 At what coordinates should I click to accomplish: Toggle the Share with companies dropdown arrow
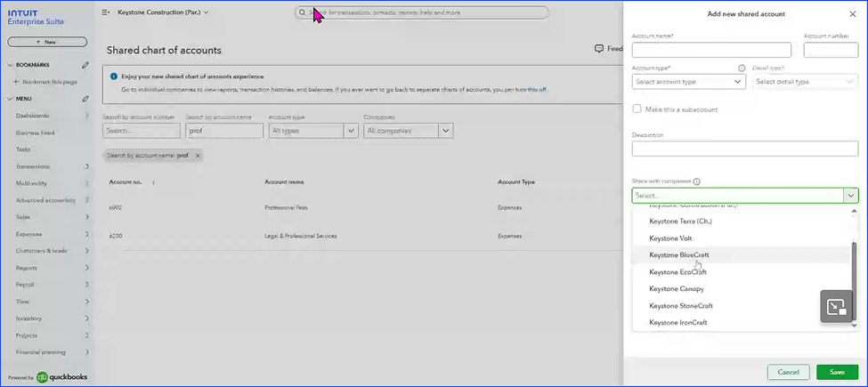click(851, 195)
